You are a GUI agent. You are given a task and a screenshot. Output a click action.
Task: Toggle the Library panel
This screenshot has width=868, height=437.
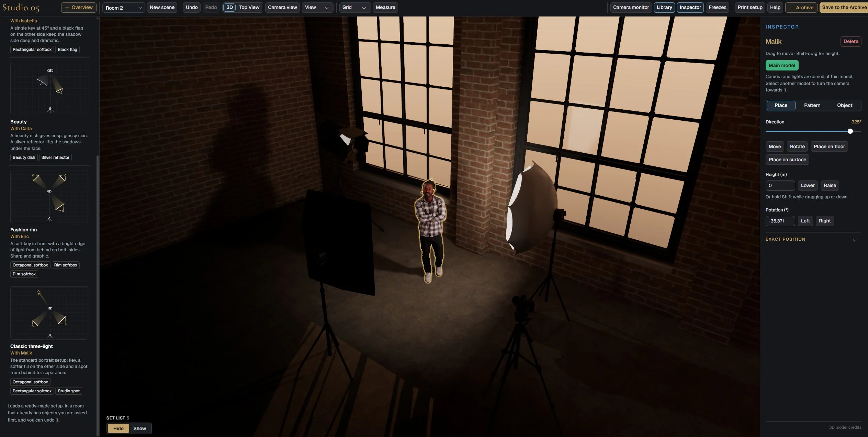click(x=664, y=8)
